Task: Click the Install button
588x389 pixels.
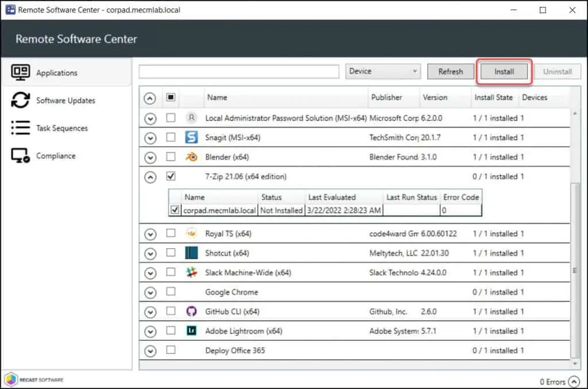Action: tap(504, 71)
